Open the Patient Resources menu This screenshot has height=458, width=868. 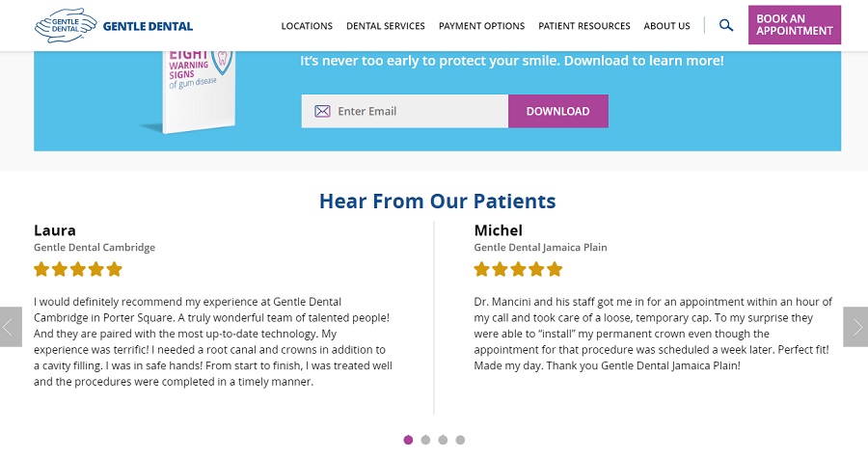tap(583, 26)
